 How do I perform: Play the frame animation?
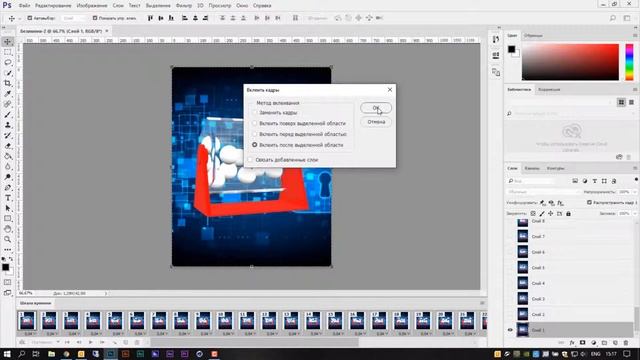coord(91,342)
